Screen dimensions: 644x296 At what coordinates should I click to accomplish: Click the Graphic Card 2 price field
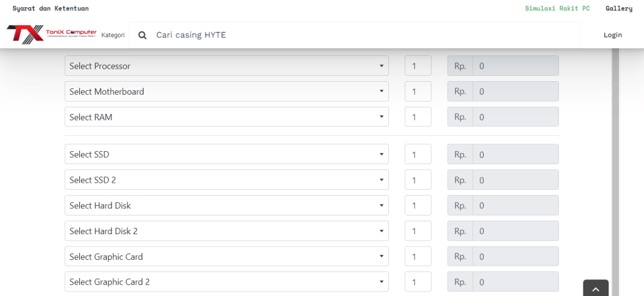pos(515,282)
